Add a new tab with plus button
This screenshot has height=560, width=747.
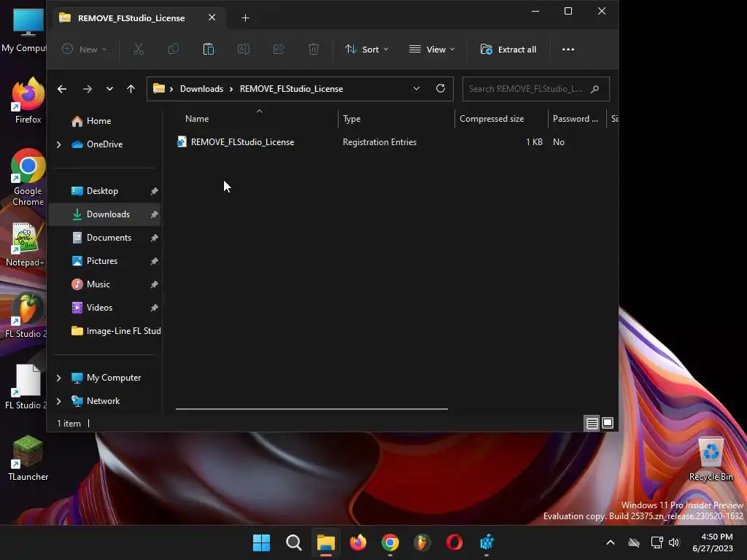pos(245,18)
